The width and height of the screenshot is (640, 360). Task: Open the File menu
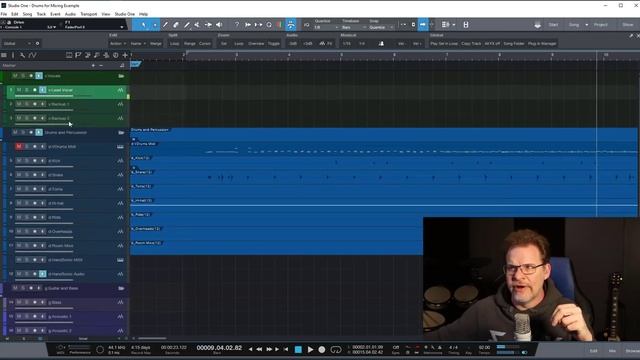click(x=4, y=14)
